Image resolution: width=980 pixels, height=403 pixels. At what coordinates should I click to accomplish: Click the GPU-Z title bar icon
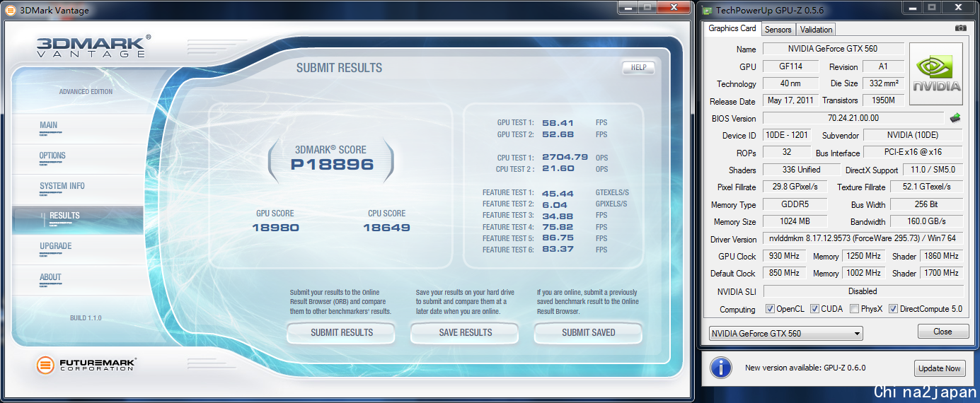[707, 10]
